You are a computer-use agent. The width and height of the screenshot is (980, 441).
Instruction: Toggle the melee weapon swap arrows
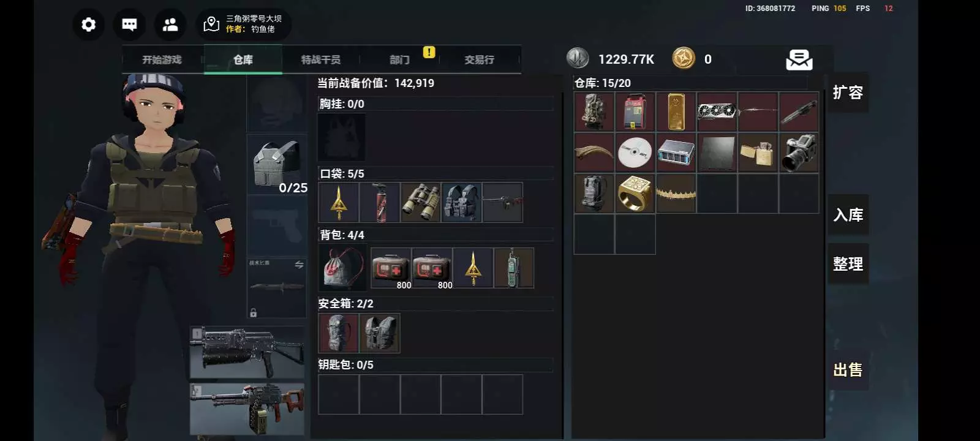pos(299,265)
